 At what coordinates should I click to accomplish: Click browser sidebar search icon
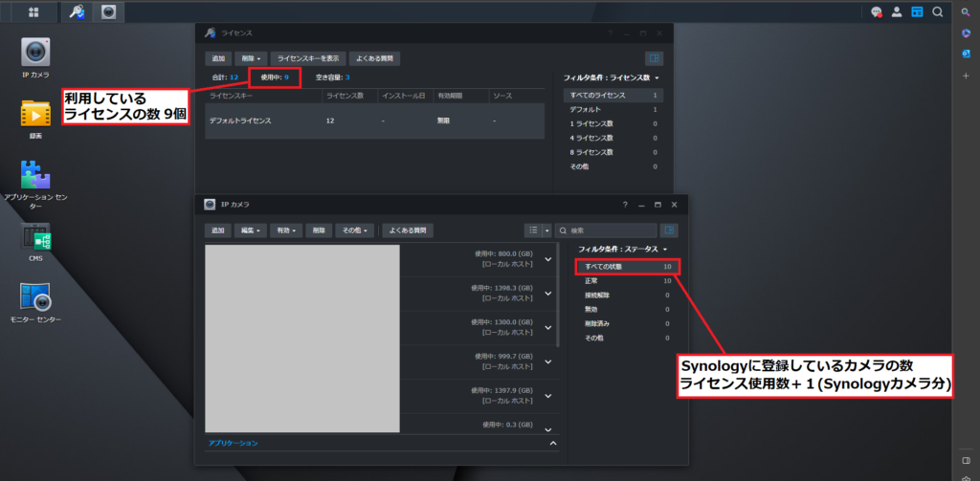pyautogui.click(x=966, y=11)
